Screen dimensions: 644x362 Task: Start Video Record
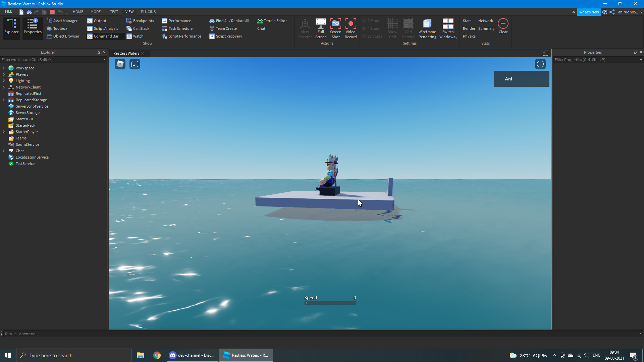pyautogui.click(x=351, y=28)
